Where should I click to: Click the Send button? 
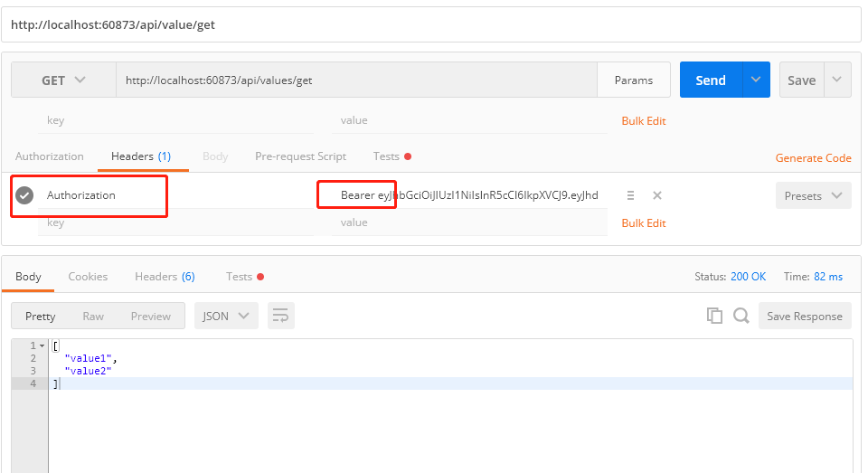tap(711, 80)
